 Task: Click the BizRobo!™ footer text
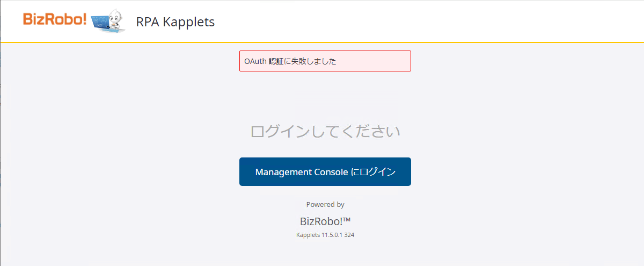click(x=325, y=221)
